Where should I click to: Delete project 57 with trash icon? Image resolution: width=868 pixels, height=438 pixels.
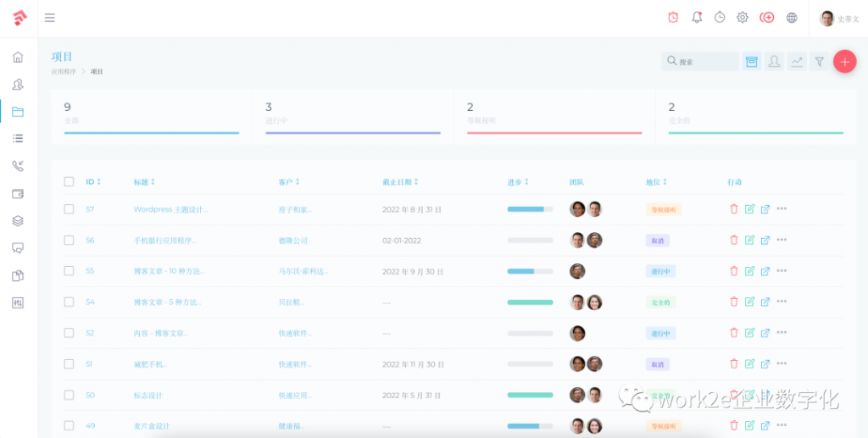[734, 209]
